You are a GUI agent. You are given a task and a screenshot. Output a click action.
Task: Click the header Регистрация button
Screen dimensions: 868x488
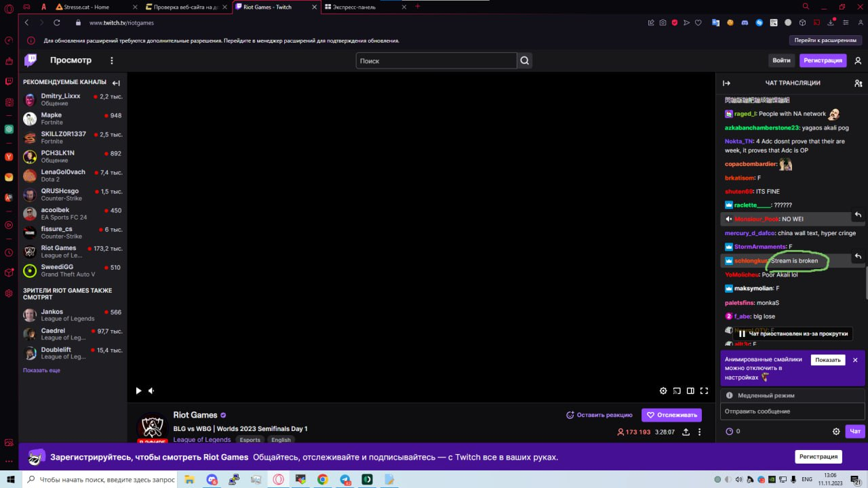[x=823, y=60]
